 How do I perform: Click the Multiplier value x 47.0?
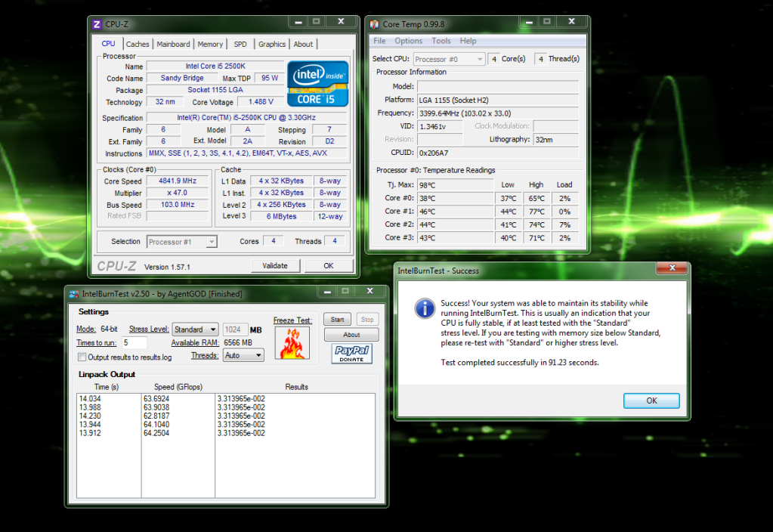pos(178,193)
